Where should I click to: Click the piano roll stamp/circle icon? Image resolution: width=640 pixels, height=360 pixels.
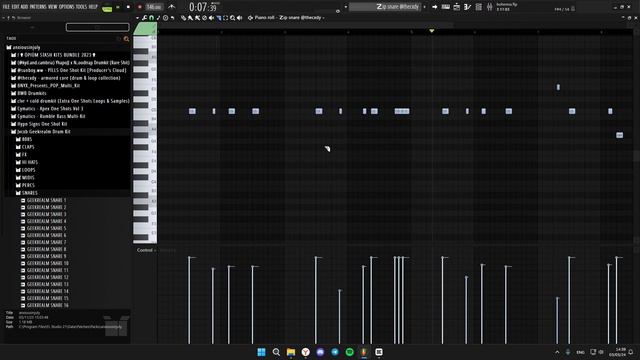tap(165, 18)
